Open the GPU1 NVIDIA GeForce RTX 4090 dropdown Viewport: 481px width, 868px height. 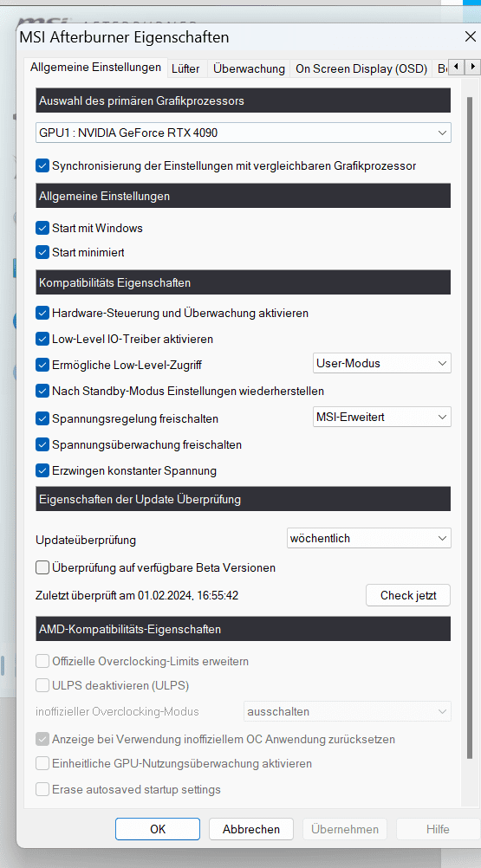[x=244, y=133]
